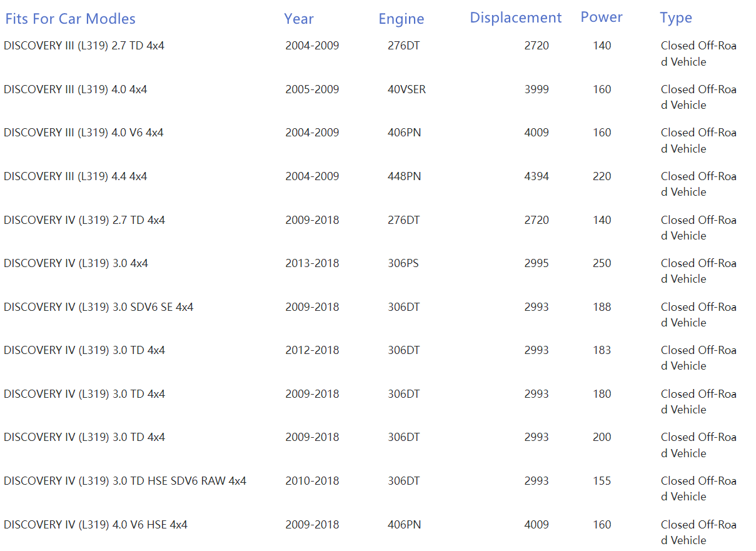756x551 pixels.
Task: Click the 306PS engine code
Action: click(403, 263)
